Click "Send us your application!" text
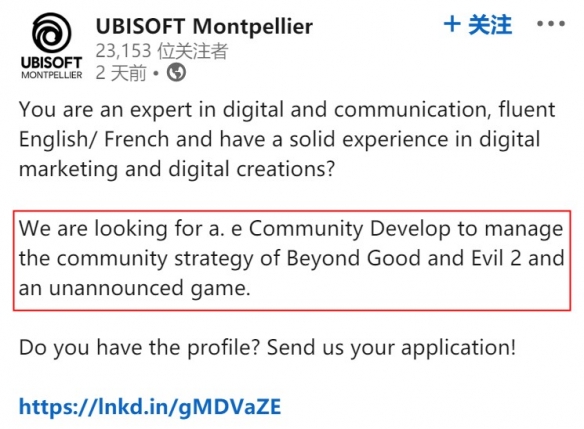 pos(392,348)
